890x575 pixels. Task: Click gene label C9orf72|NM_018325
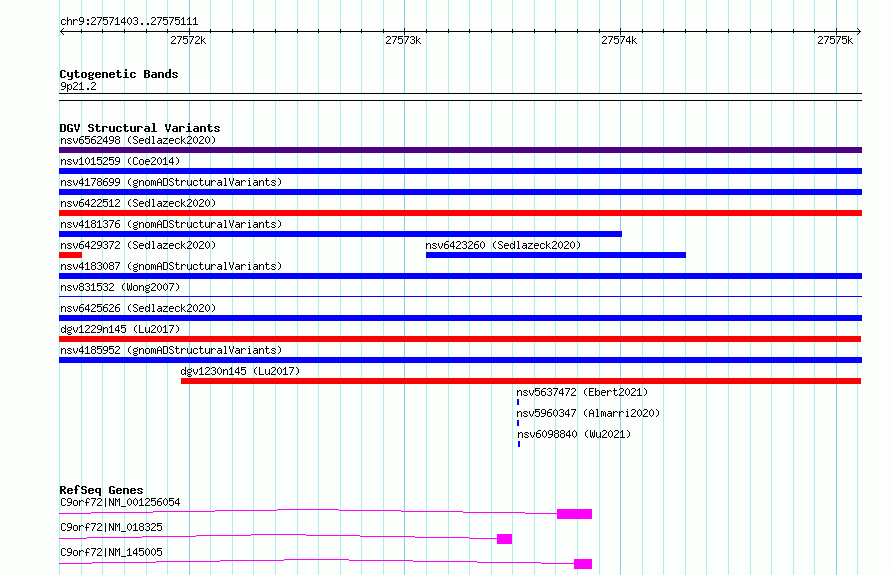point(111,527)
